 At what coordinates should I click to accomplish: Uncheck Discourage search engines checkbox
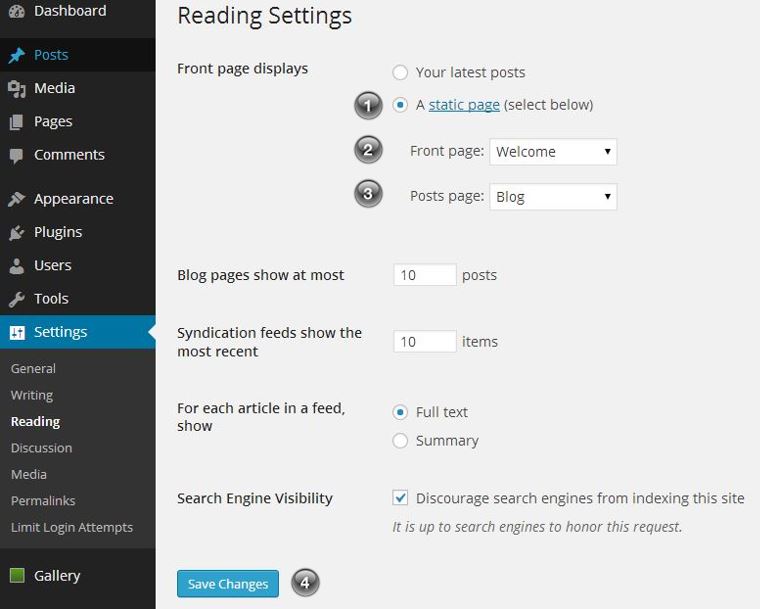[x=400, y=498]
